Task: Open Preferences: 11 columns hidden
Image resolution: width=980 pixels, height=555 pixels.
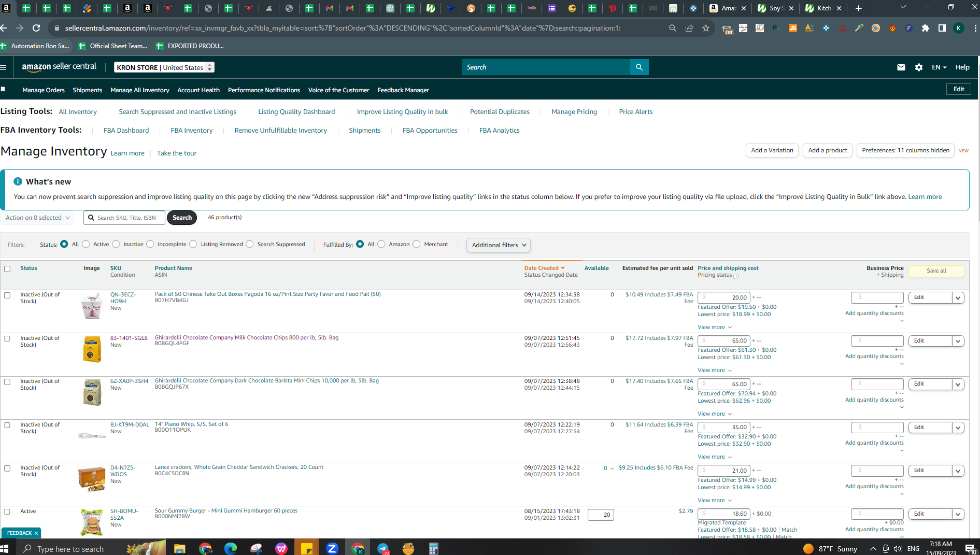Action: pos(905,150)
